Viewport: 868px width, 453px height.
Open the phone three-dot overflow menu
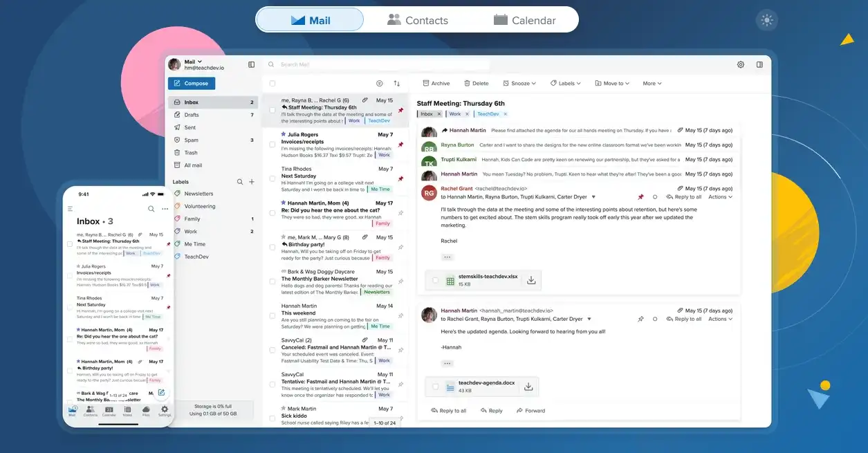click(165, 208)
